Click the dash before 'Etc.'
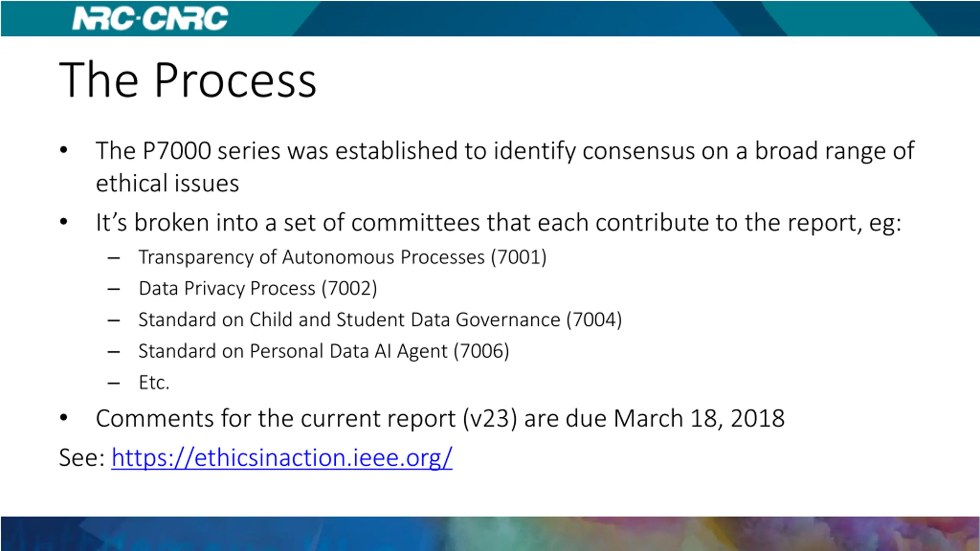The image size is (980, 551). pos(114,383)
